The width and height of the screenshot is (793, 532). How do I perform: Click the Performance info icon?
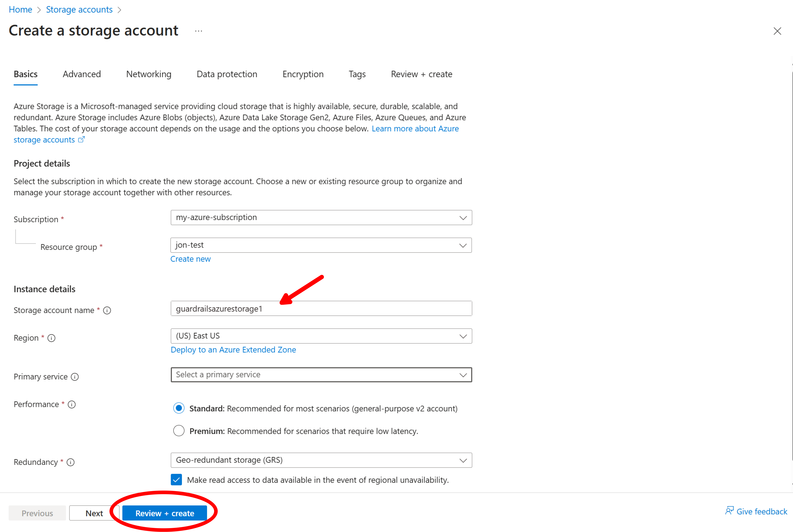coord(72,404)
